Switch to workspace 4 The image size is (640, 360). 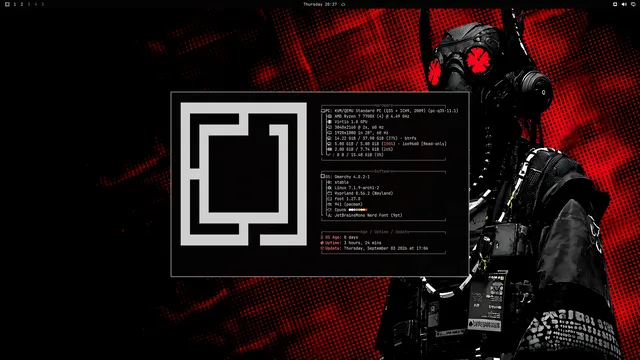36,4
